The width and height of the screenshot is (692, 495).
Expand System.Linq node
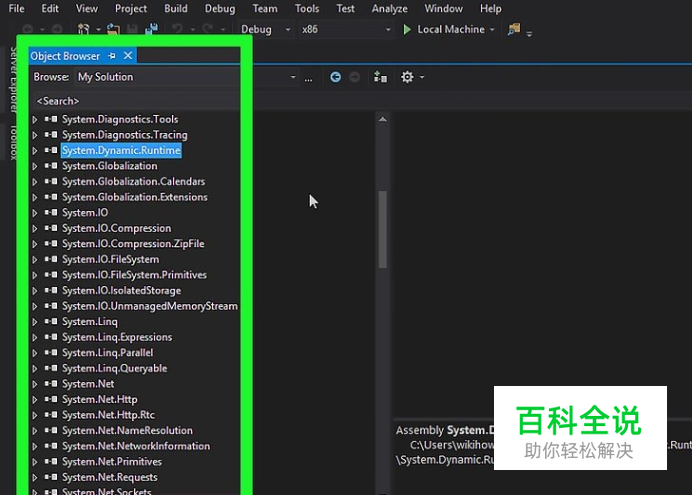35,322
